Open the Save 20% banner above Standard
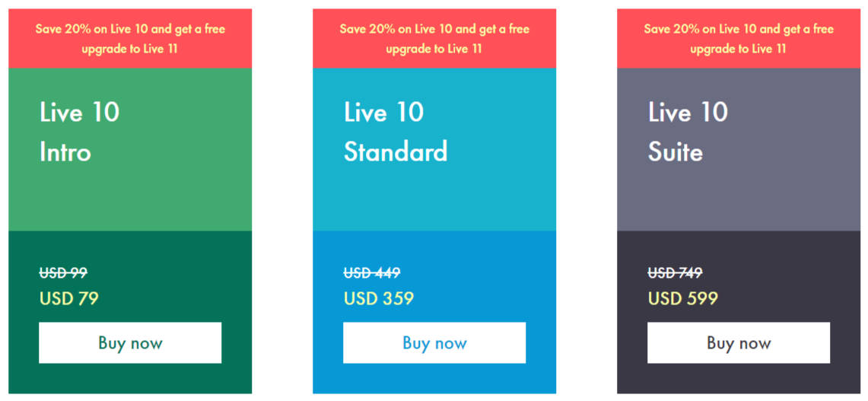Viewport: 868px width, 401px height. tap(434, 39)
